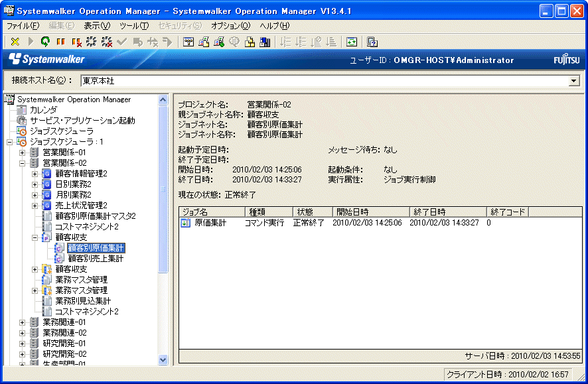Viewport: 588px width, 384px height.
Task: Expand the 業務関連-02 tree node
Action: (22, 333)
